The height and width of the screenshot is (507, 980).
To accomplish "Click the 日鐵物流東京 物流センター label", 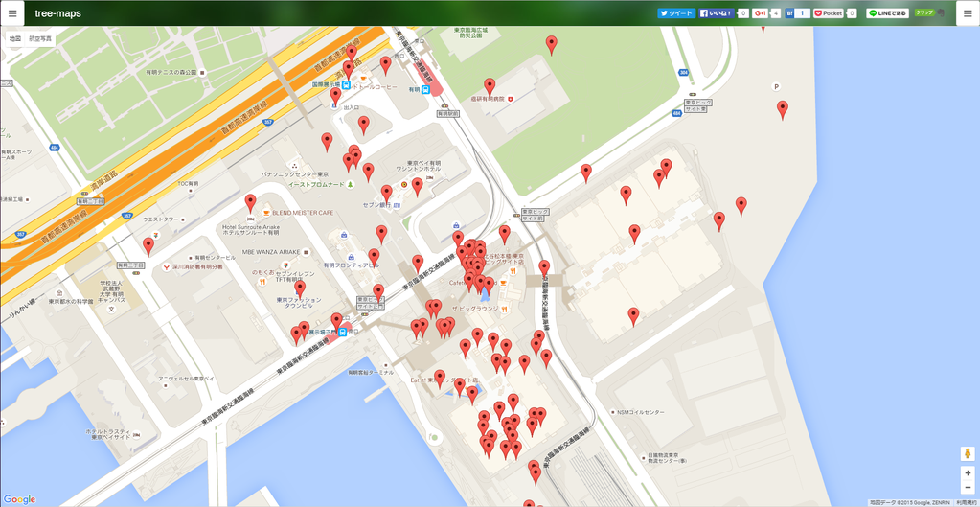I will 666,458.
